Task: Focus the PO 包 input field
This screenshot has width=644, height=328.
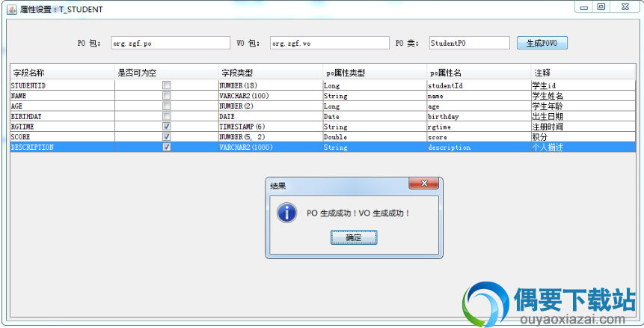Action: [171, 43]
